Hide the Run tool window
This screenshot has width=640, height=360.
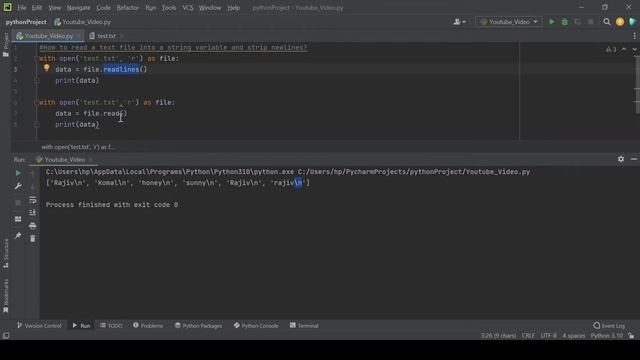click(x=634, y=159)
